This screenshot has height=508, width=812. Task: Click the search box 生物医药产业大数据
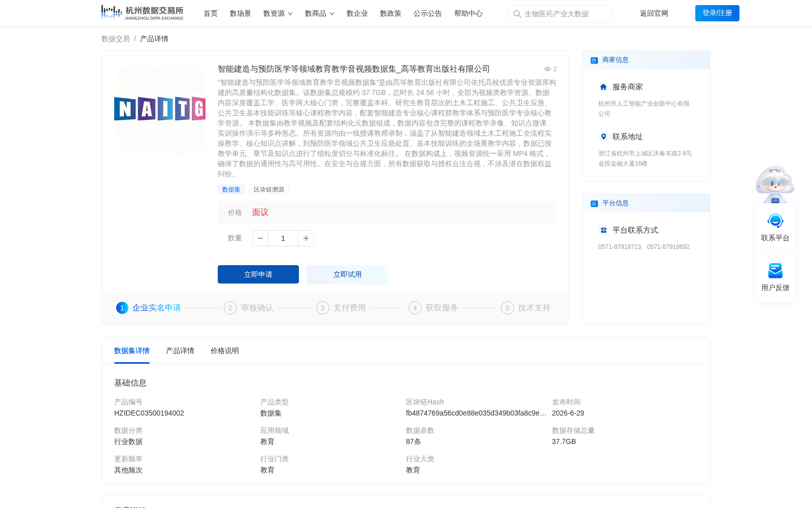tap(560, 14)
